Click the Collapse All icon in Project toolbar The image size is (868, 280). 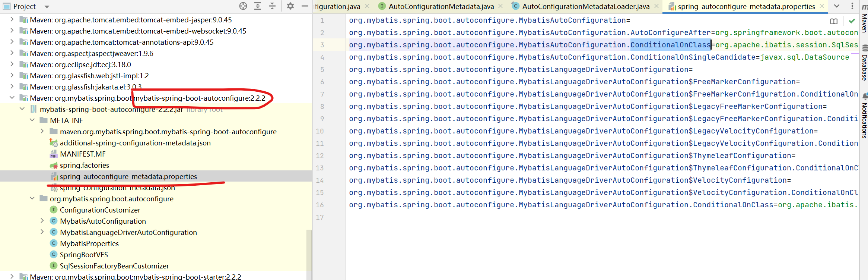point(272,6)
